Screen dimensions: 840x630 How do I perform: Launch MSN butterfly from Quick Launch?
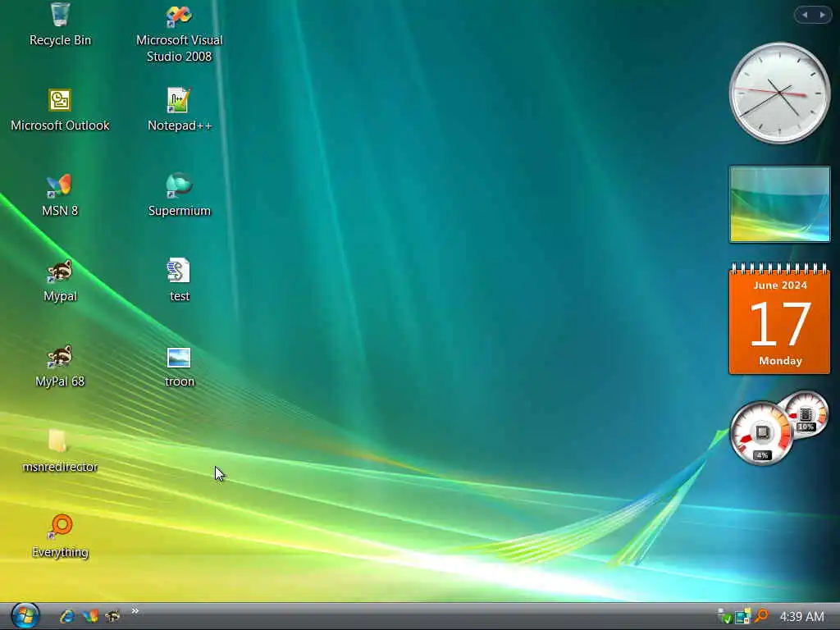point(90,616)
